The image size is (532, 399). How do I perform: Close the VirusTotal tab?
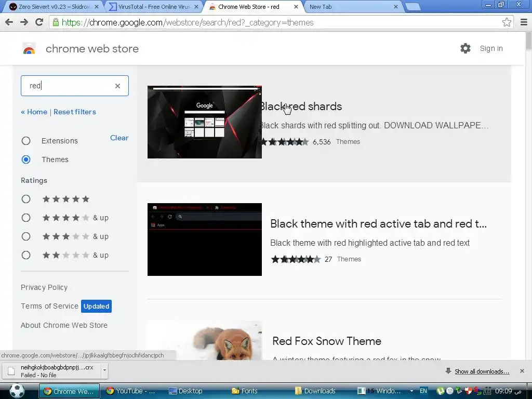click(196, 7)
